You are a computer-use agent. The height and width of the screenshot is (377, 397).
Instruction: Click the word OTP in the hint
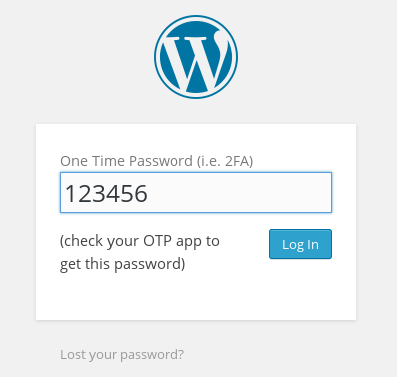click(158, 241)
